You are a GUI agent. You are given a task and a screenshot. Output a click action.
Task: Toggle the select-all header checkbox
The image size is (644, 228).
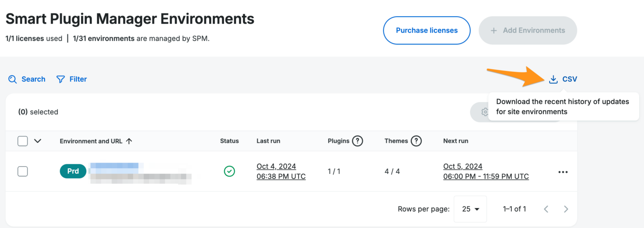(x=23, y=141)
